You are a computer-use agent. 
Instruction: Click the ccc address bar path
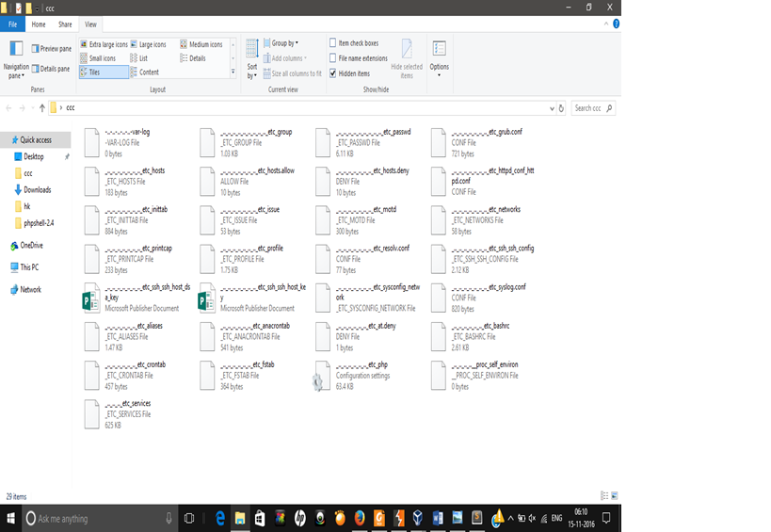pos(71,107)
